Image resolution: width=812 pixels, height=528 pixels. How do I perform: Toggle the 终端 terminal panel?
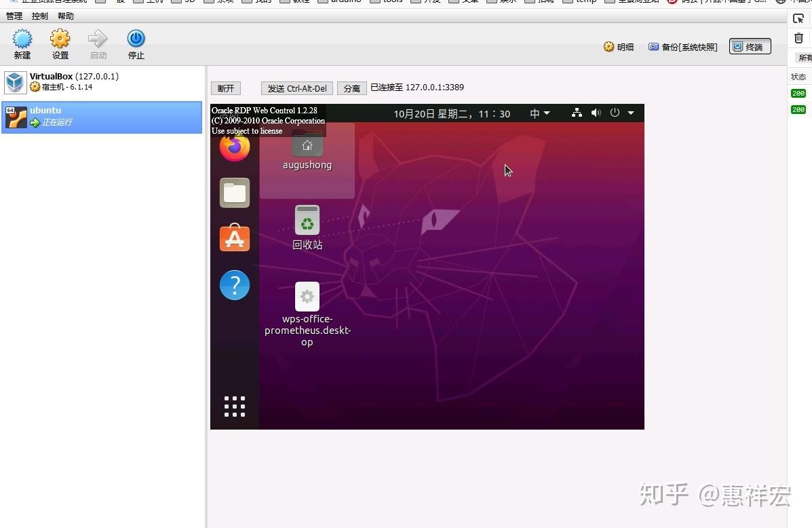click(749, 46)
